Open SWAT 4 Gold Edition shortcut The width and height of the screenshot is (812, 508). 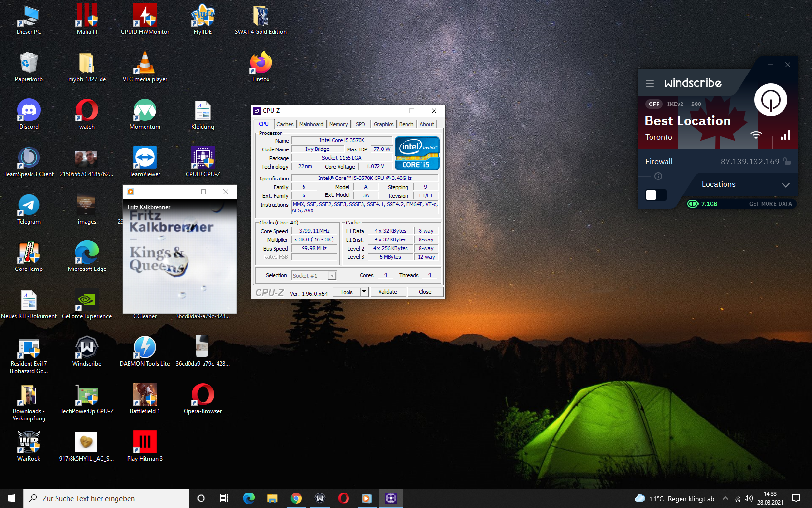pos(261,20)
